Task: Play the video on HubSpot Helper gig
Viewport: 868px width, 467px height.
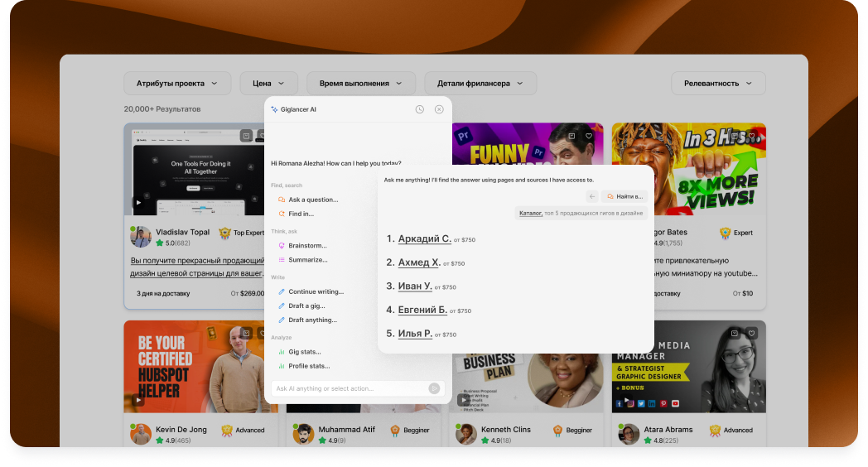Action: pos(138,399)
